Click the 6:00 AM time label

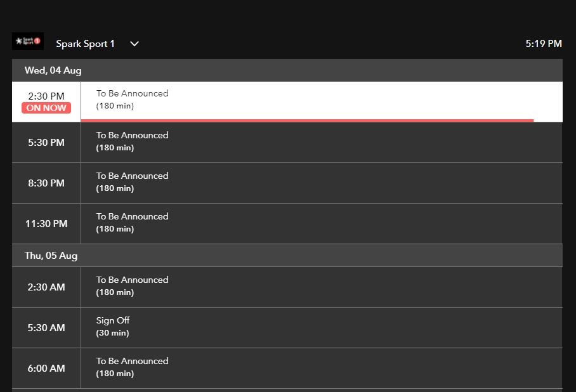click(46, 369)
